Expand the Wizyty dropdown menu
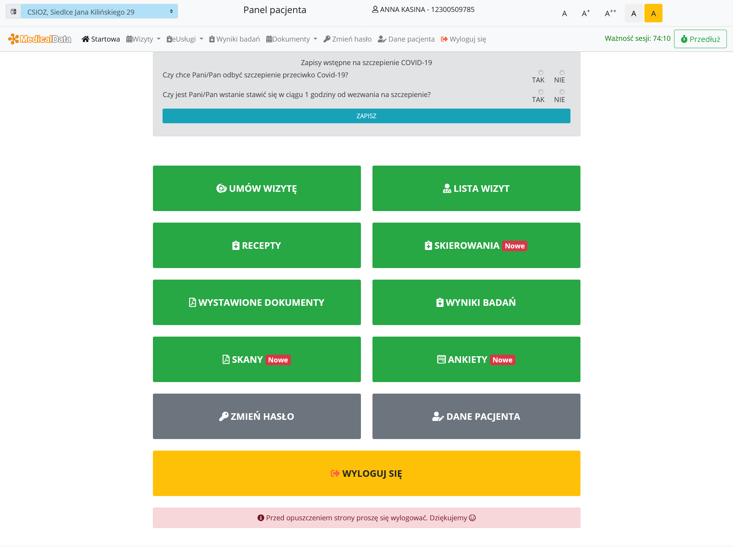733x560 pixels. (143, 39)
